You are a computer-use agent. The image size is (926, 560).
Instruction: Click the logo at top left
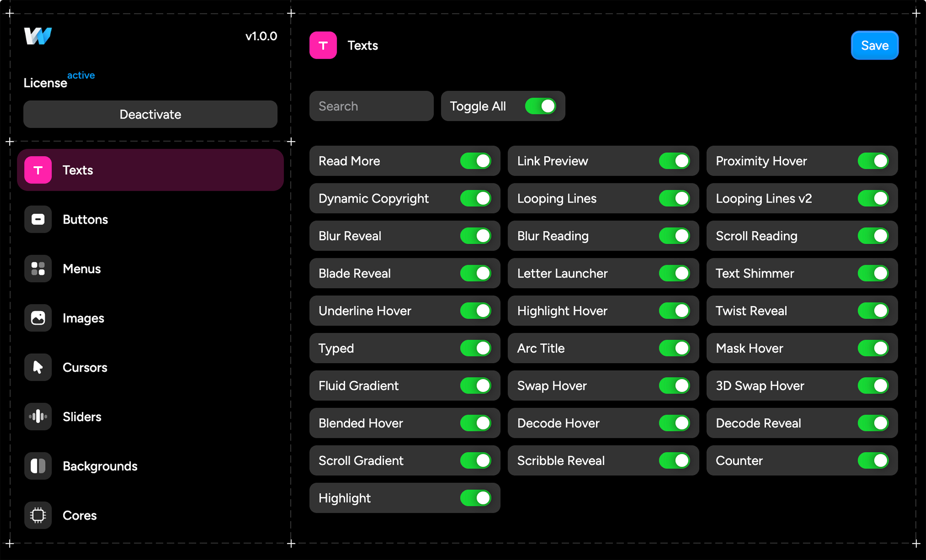coord(38,36)
